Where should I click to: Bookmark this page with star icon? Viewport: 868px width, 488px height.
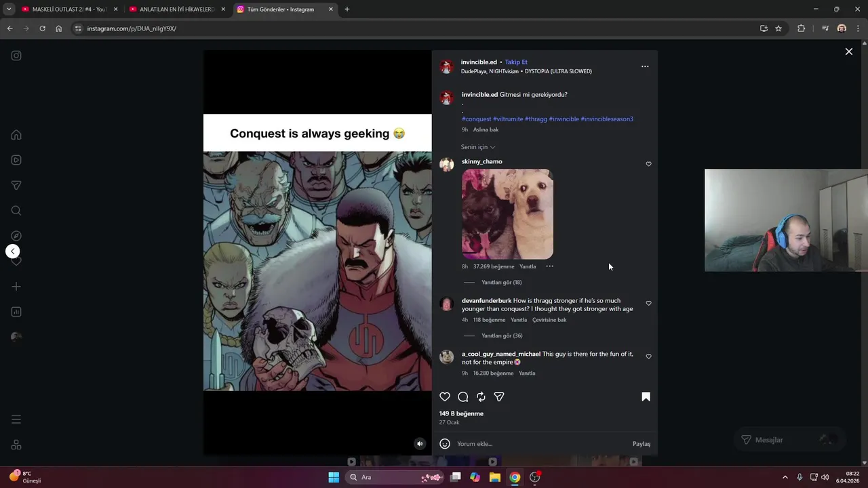click(778, 28)
